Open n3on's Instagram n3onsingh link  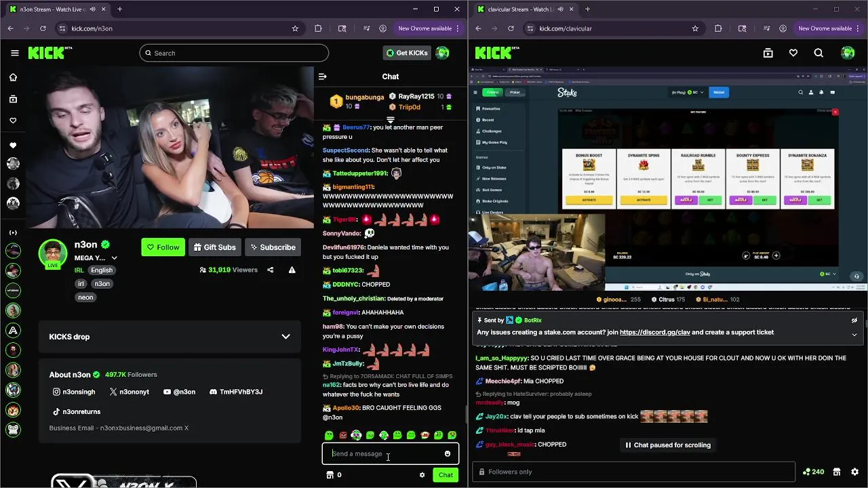tap(74, 392)
